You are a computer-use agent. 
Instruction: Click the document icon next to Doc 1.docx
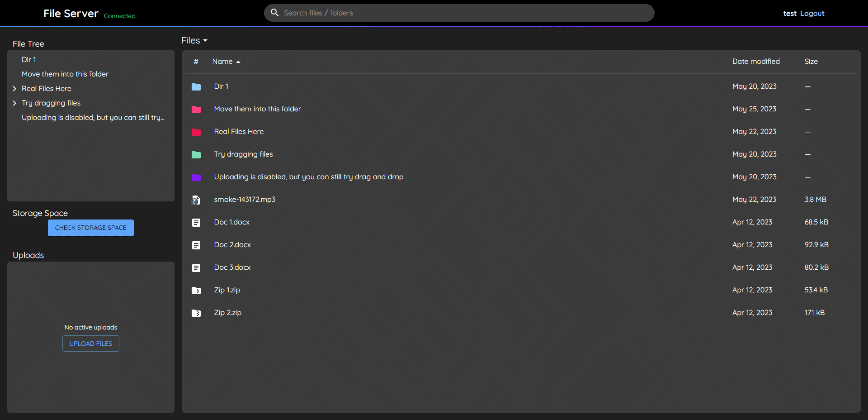point(196,223)
